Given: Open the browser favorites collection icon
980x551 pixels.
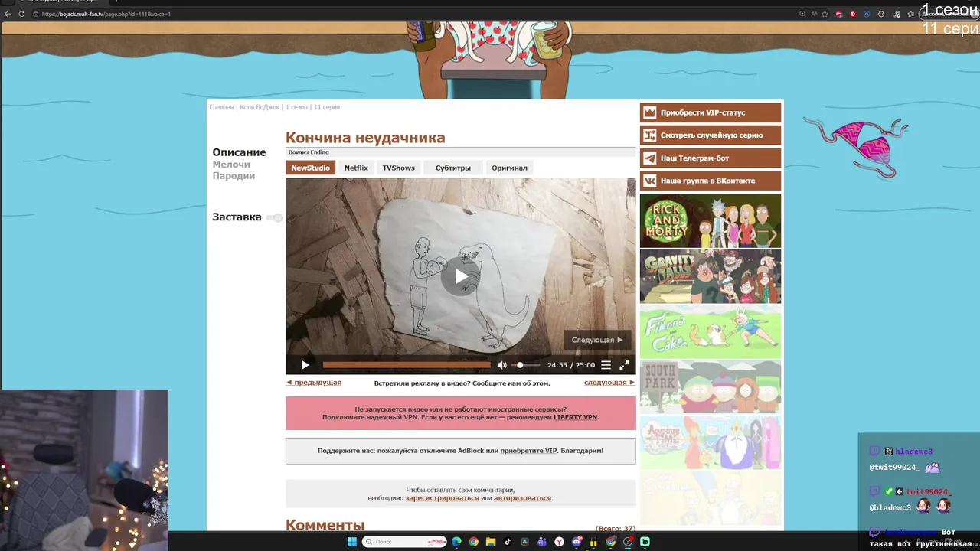Looking at the screenshot, I should click(910, 14).
